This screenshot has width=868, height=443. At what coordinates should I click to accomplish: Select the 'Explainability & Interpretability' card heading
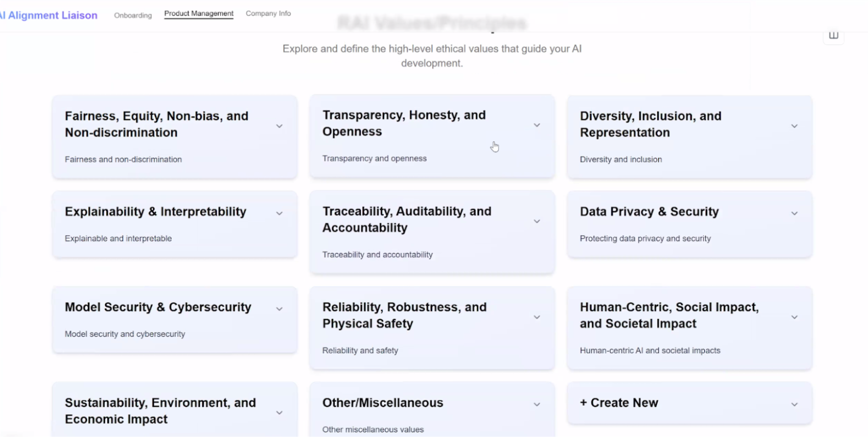tap(155, 212)
